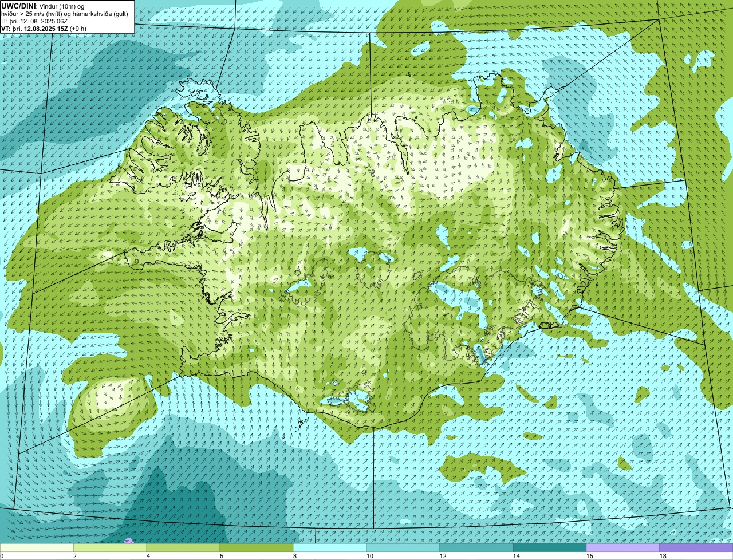Click the light cyan 8–10 m/s legend swatch

pyautogui.click(x=330, y=548)
